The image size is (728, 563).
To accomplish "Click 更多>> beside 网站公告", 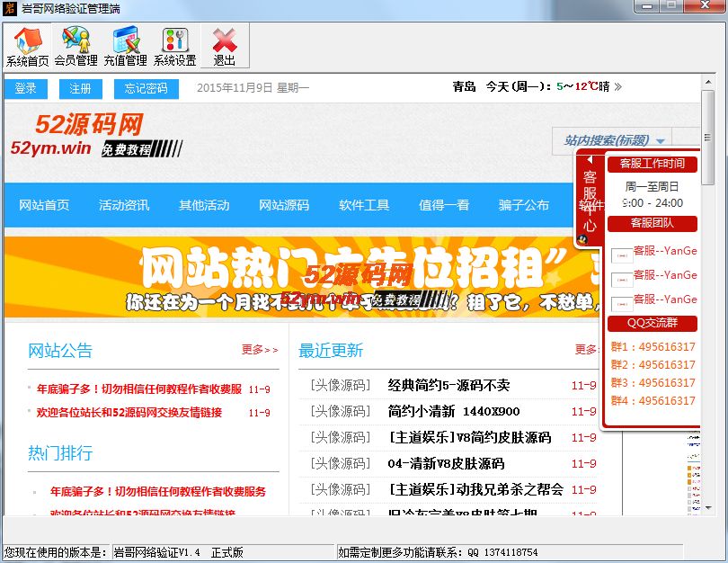I will coord(260,349).
